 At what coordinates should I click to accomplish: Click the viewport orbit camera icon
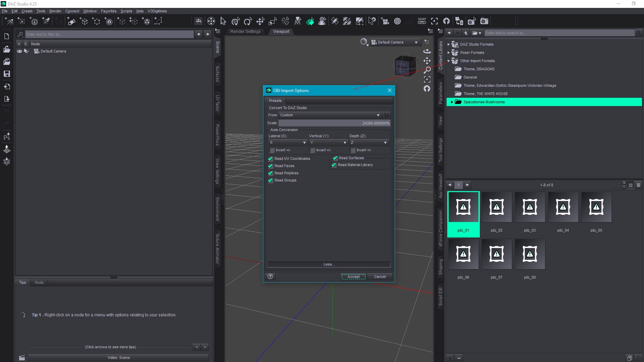(x=427, y=51)
